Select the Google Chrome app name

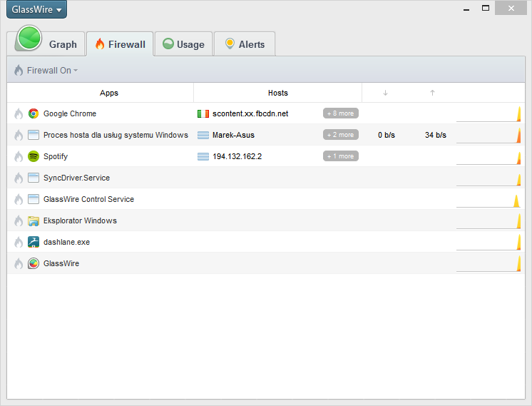click(x=70, y=113)
